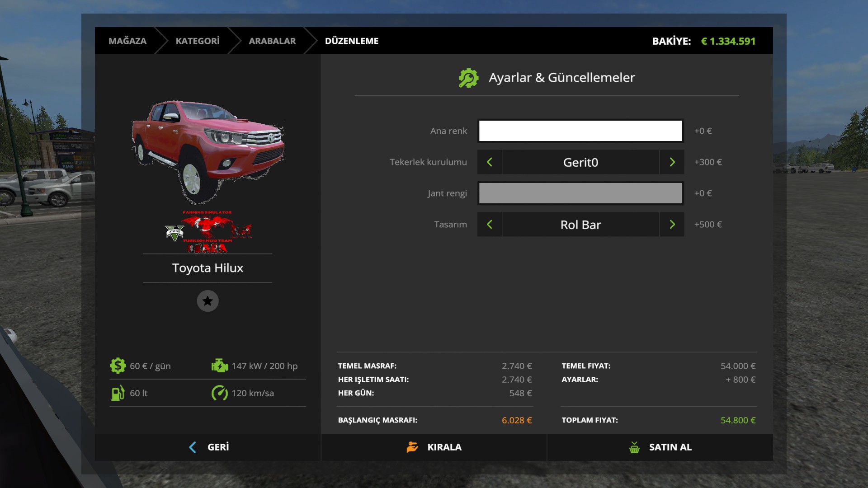
Task: Click the 120 km/sa speed value
Action: coord(253,393)
